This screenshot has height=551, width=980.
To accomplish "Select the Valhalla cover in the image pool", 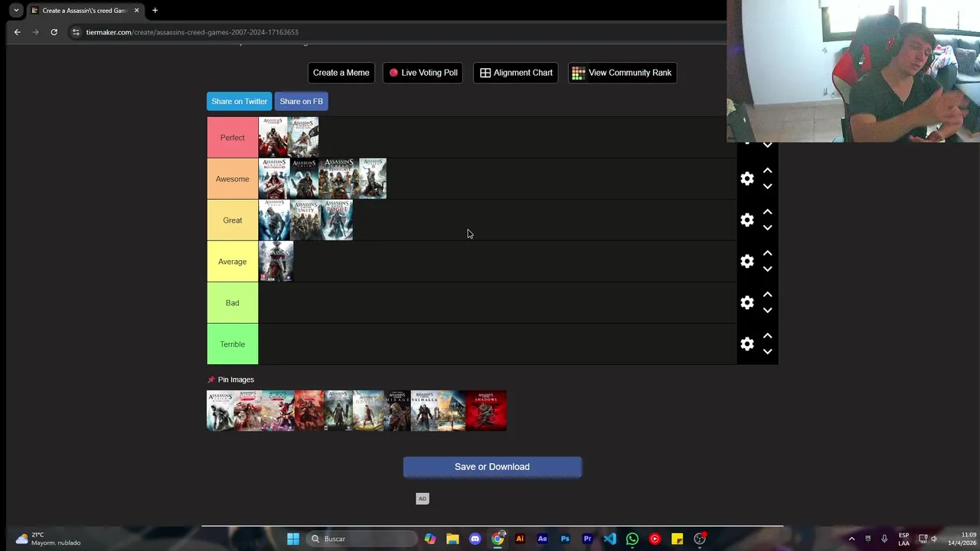I will (x=425, y=411).
